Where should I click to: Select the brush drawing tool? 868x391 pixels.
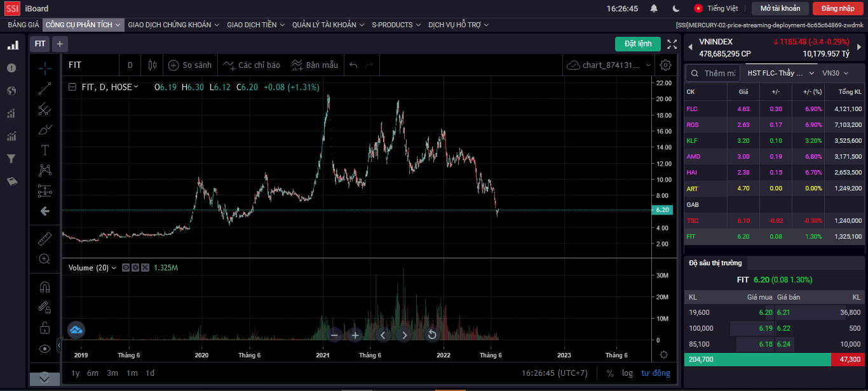click(x=44, y=129)
